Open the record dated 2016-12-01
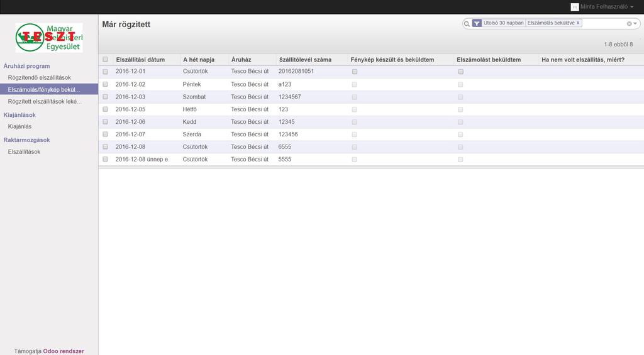Viewport: 644px width, 355px height. point(130,72)
